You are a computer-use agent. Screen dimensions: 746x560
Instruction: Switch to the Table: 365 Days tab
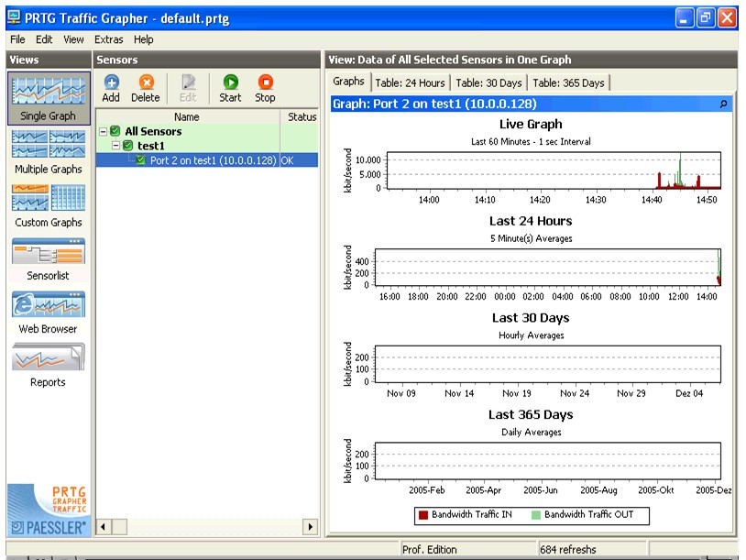click(x=568, y=82)
